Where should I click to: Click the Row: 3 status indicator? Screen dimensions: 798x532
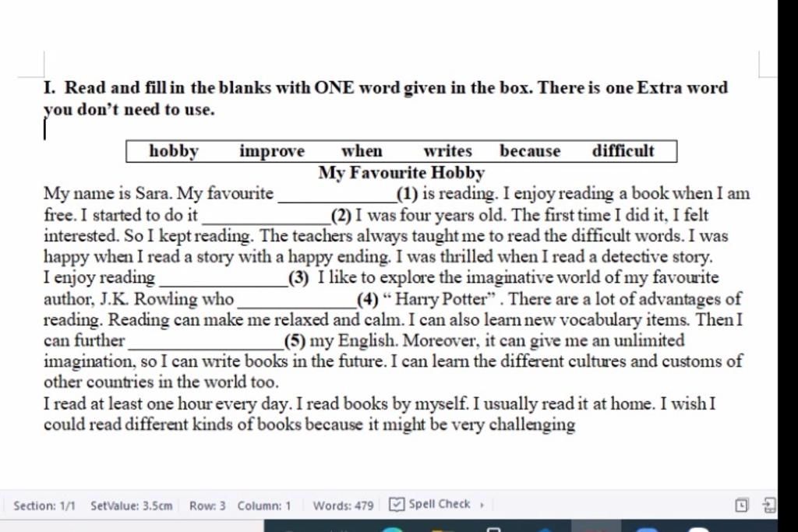tap(207, 506)
